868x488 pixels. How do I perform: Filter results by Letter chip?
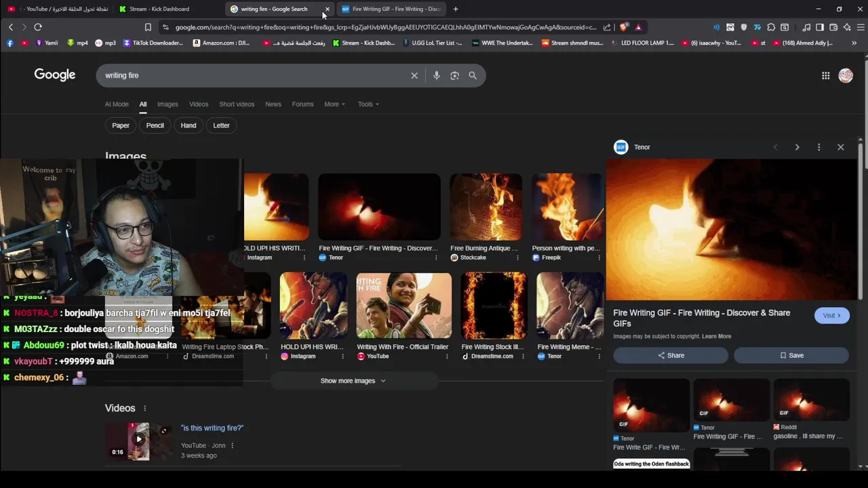click(x=221, y=125)
